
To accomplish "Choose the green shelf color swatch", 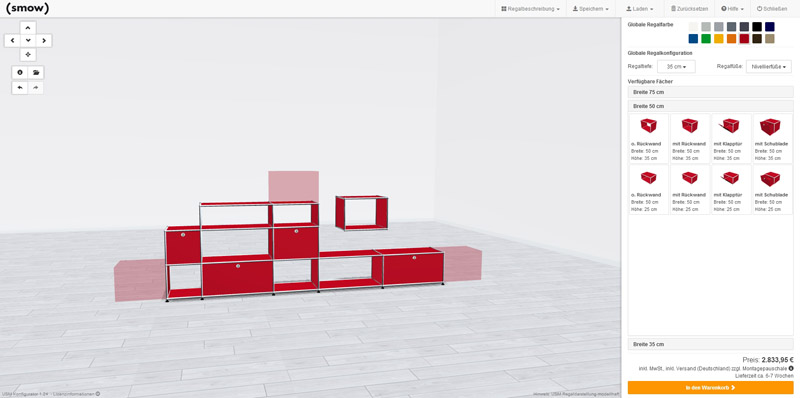I will pos(706,39).
